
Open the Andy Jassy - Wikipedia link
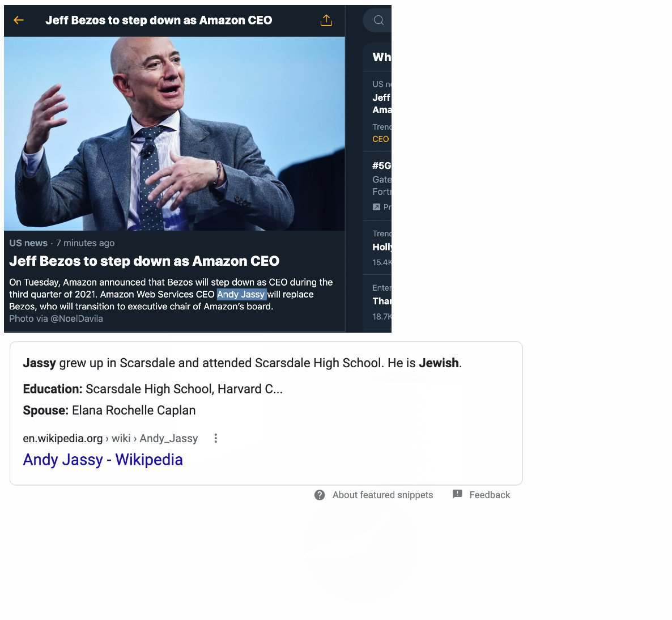(103, 460)
